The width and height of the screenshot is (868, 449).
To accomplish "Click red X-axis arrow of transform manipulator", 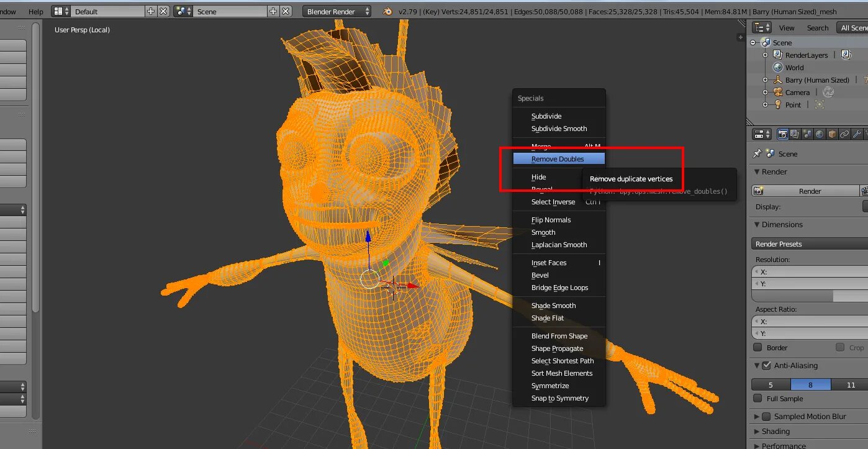I will click(412, 286).
